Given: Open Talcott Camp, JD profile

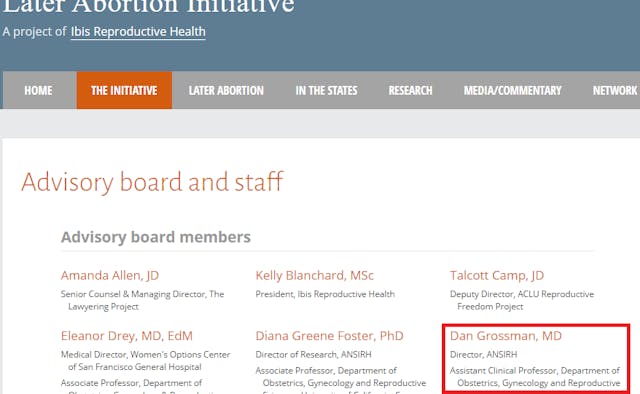Looking at the screenshot, I should click(x=497, y=276).
